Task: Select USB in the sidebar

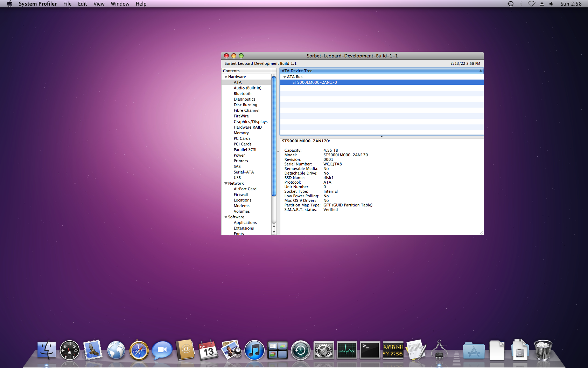Action: 237,178
